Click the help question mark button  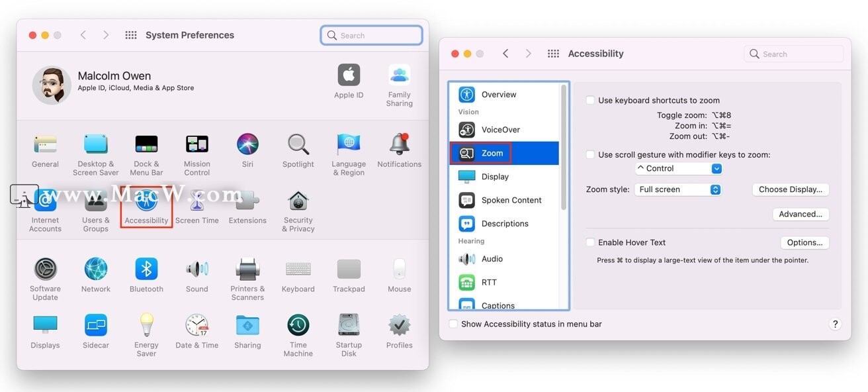point(835,324)
